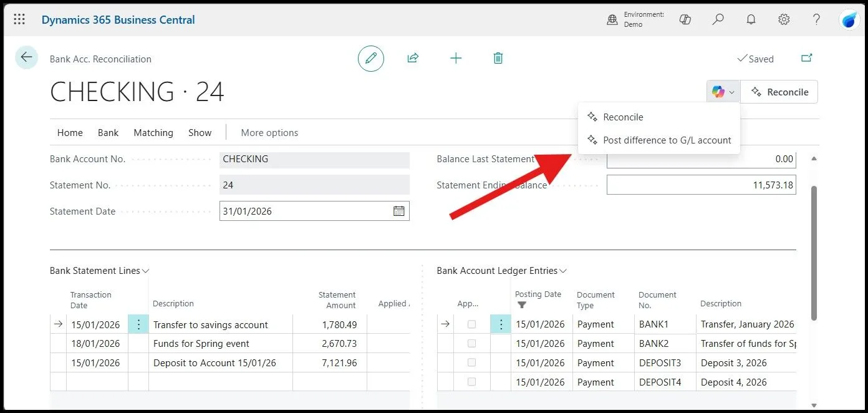Open the settings gear

pos(784,19)
